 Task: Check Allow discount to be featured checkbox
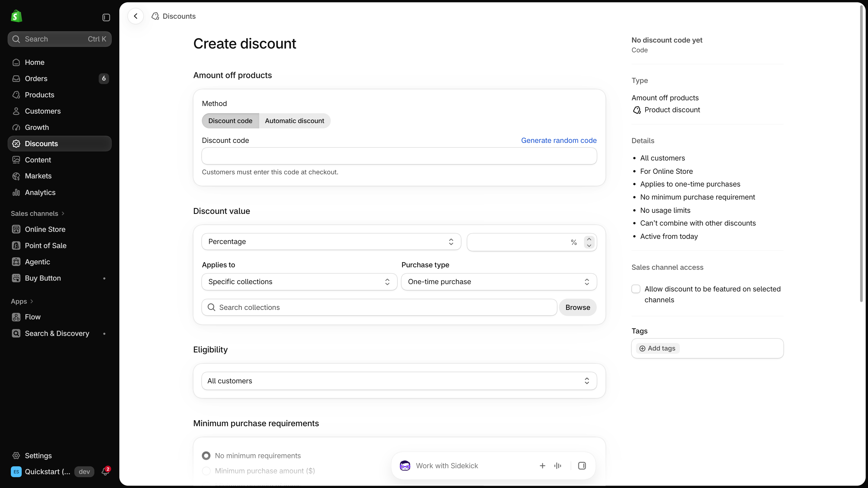coord(636,289)
